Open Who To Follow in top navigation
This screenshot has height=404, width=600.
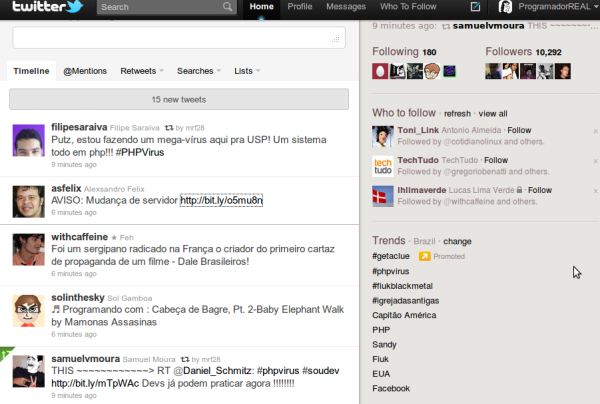tap(408, 7)
